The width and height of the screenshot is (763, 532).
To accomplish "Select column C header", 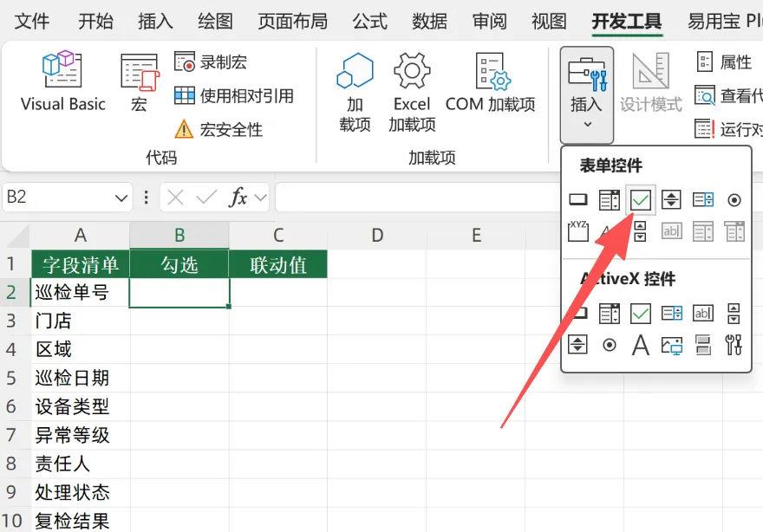I will [x=278, y=236].
